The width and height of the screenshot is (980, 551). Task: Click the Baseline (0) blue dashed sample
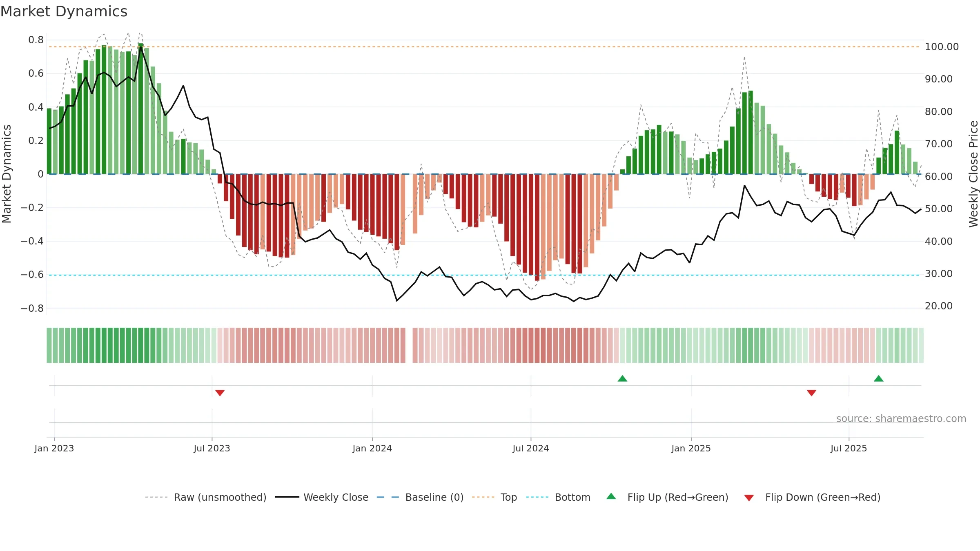pos(388,497)
